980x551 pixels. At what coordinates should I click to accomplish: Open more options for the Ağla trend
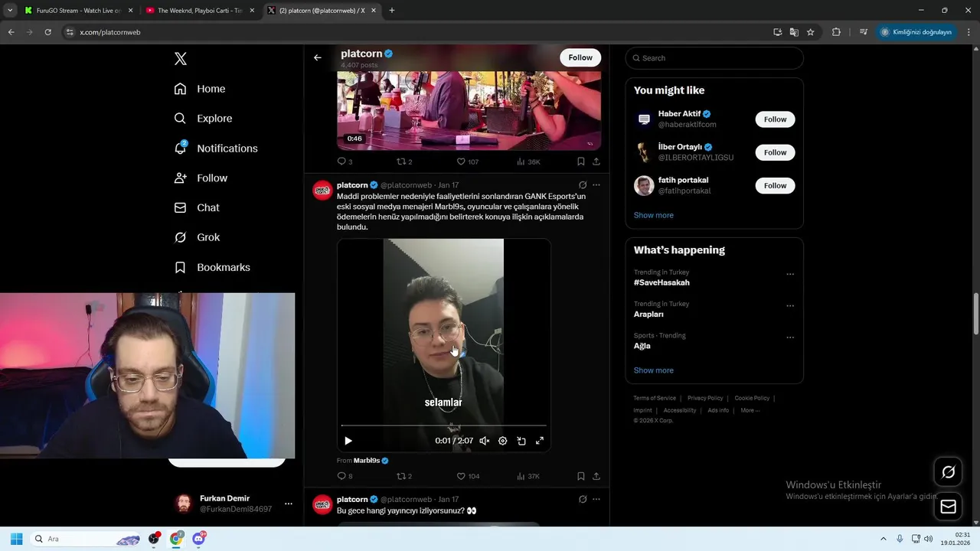point(790,337)
